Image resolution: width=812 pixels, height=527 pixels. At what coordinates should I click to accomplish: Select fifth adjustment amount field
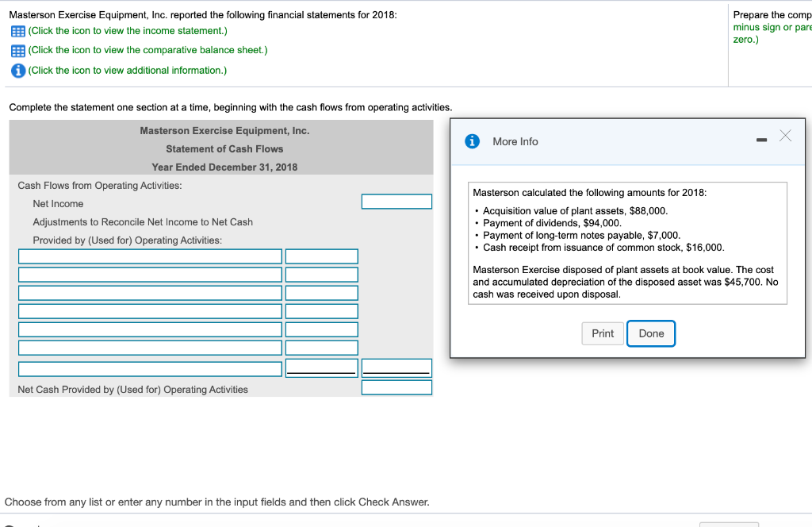pos(322,329)
